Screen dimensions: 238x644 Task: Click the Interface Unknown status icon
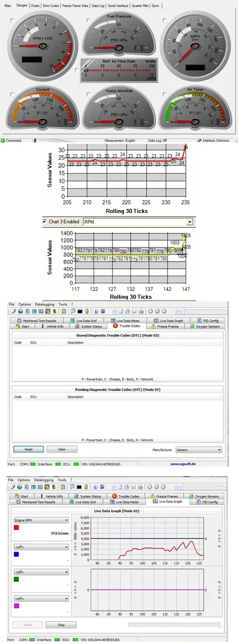[200, 141]
